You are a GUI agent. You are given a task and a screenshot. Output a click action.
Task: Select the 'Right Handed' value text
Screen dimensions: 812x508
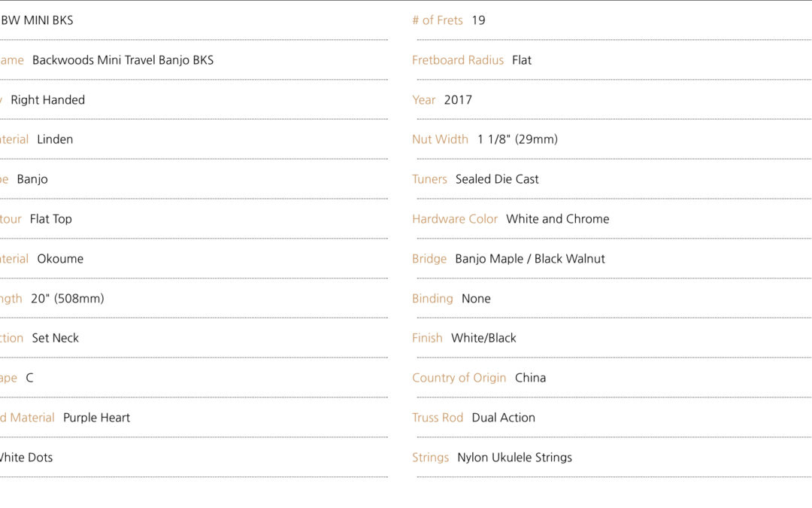coord(47,100)
